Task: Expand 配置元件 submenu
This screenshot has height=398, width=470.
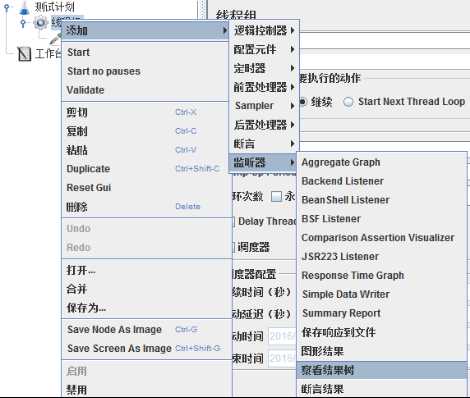Action: (264, 49)
